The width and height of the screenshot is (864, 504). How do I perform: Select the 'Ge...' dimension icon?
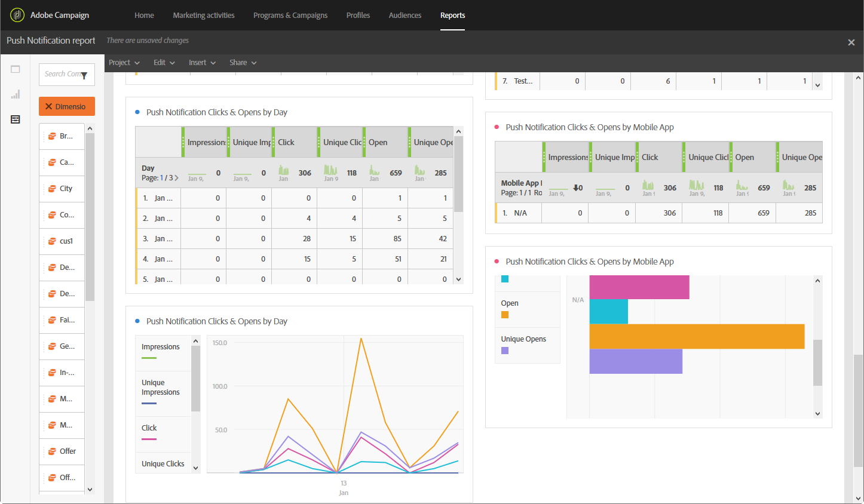tap(53, 346)
